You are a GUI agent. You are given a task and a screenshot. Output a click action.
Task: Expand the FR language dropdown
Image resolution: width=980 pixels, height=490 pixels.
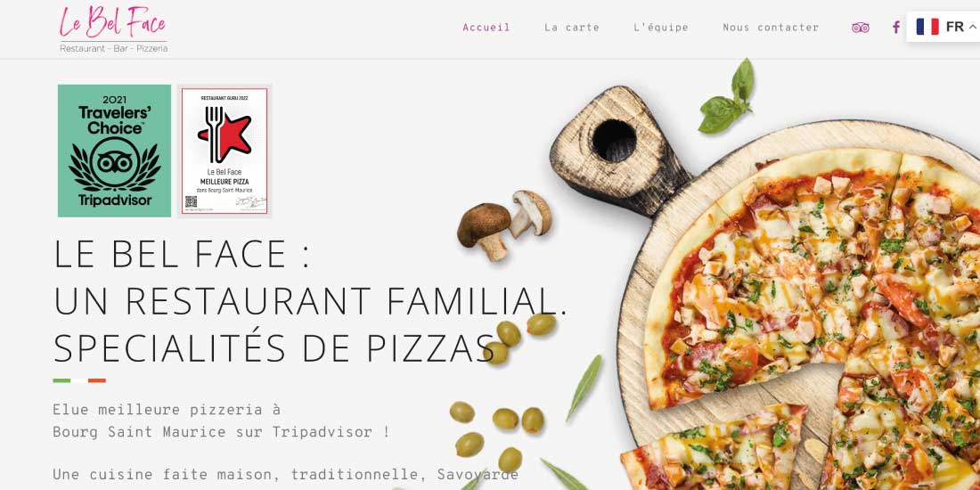tap(943, 27)
